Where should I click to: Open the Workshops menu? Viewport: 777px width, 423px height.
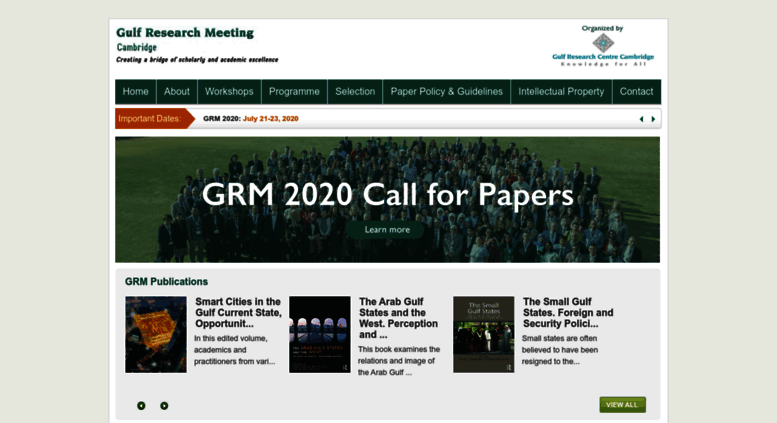229,92
